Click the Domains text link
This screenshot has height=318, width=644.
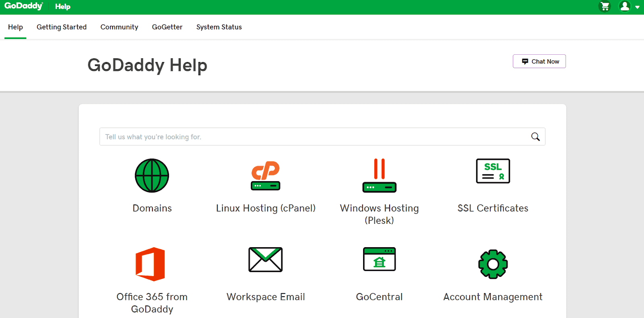click(x=152, y=208)
